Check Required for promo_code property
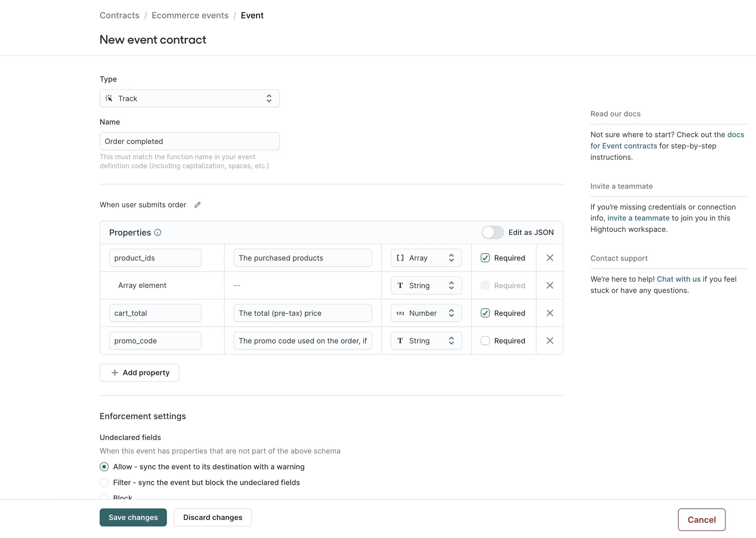This screenshot has height=538, width=756. click(485, 341)
